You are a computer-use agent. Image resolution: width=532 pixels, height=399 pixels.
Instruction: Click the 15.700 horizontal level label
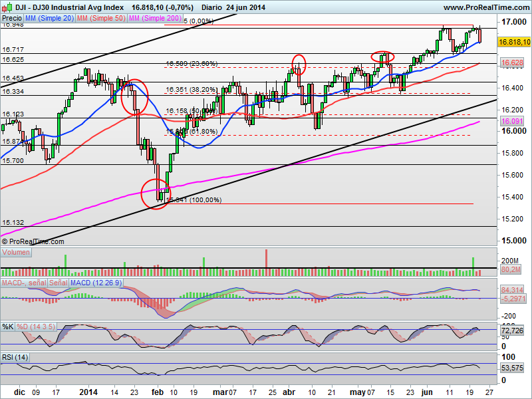click(x=13, y=161)
